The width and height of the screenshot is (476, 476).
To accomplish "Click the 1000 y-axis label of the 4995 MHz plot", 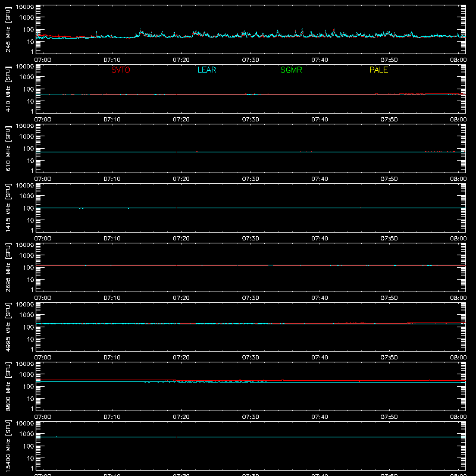I will tap(27, 315).
